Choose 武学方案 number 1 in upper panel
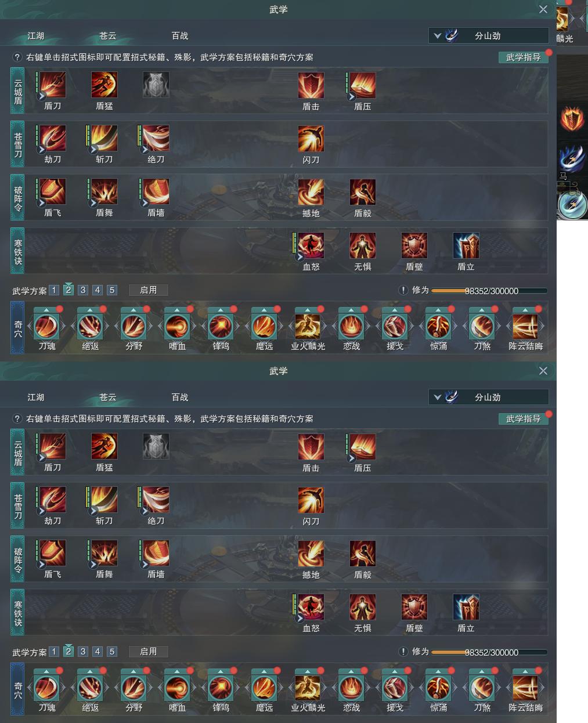The image size is (588, 723). coord(54,290)
